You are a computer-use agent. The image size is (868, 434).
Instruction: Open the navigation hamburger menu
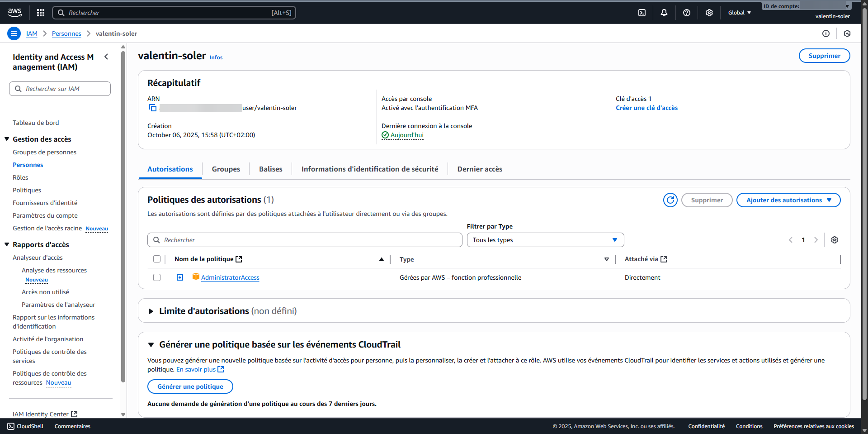14,33
